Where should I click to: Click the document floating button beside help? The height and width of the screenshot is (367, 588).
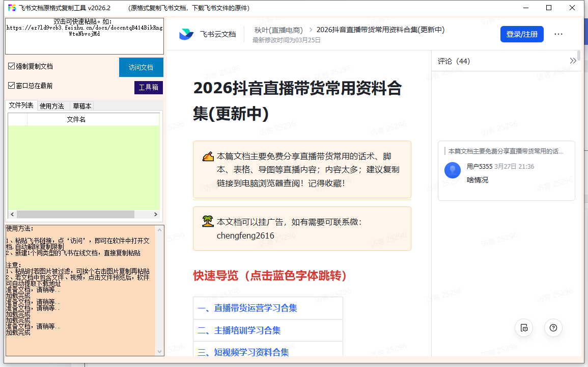tap(524, 328)
